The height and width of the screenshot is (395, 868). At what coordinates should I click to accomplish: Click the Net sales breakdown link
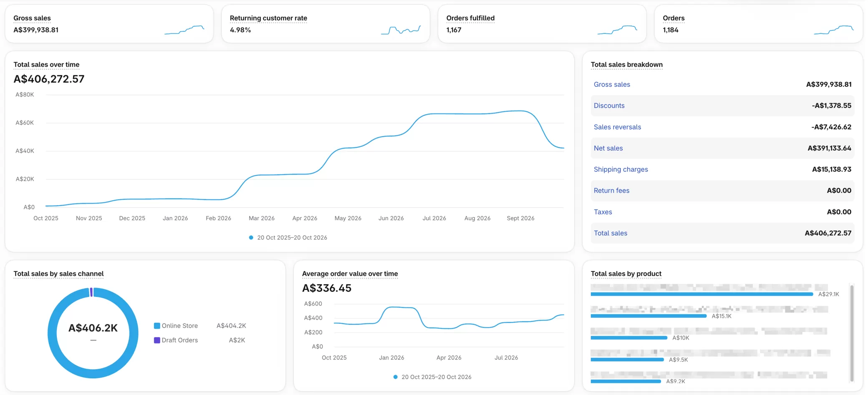[x=608, y=148]
